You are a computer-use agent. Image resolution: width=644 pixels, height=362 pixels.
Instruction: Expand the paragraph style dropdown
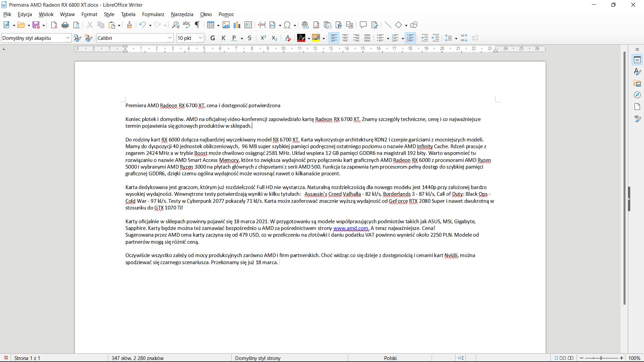pos(68,38)
